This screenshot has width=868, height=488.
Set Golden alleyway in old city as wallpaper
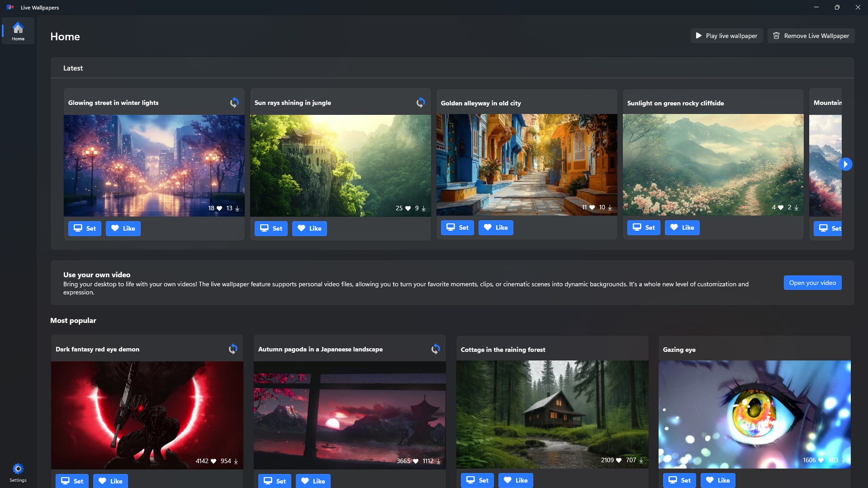click(457, 227)
